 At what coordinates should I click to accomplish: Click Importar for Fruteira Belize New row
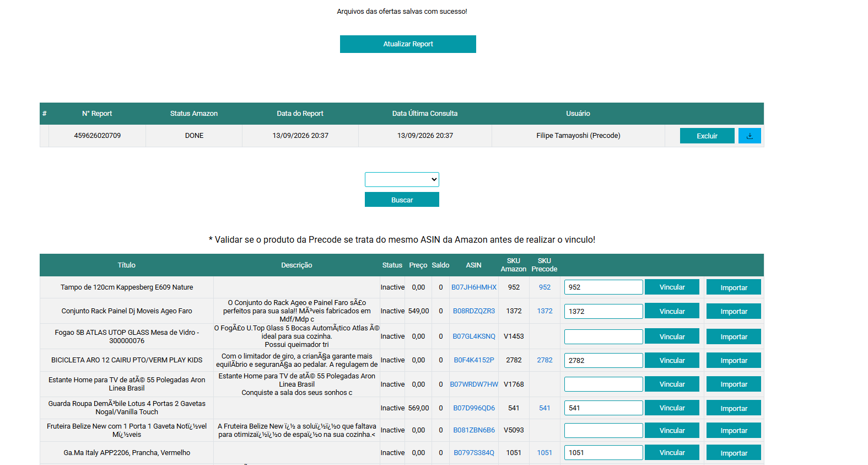[x=734, y=430]
